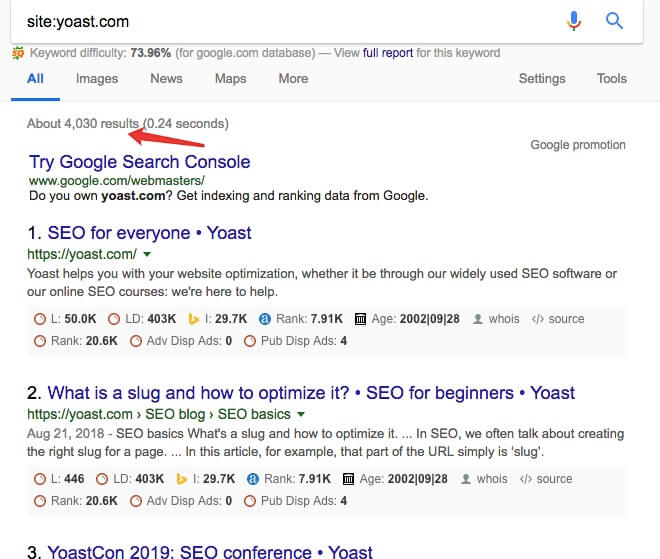Open the full report link
Viewport: 660px width, 559px height.
(388, 53)
